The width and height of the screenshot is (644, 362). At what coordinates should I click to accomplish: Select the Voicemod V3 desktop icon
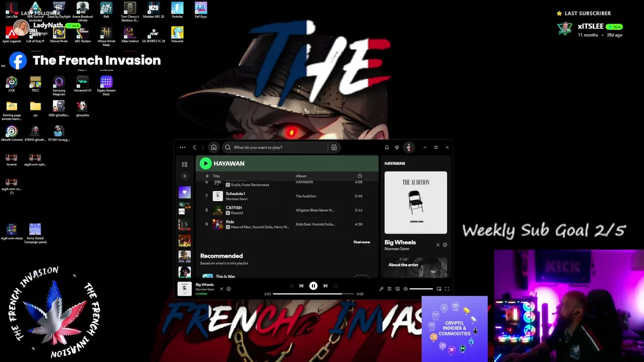(x=83, y=84)
